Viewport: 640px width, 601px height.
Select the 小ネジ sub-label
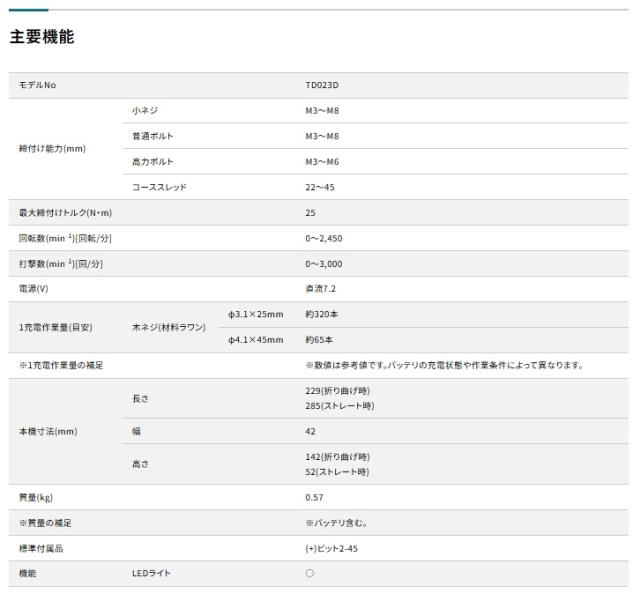[145, 111]
